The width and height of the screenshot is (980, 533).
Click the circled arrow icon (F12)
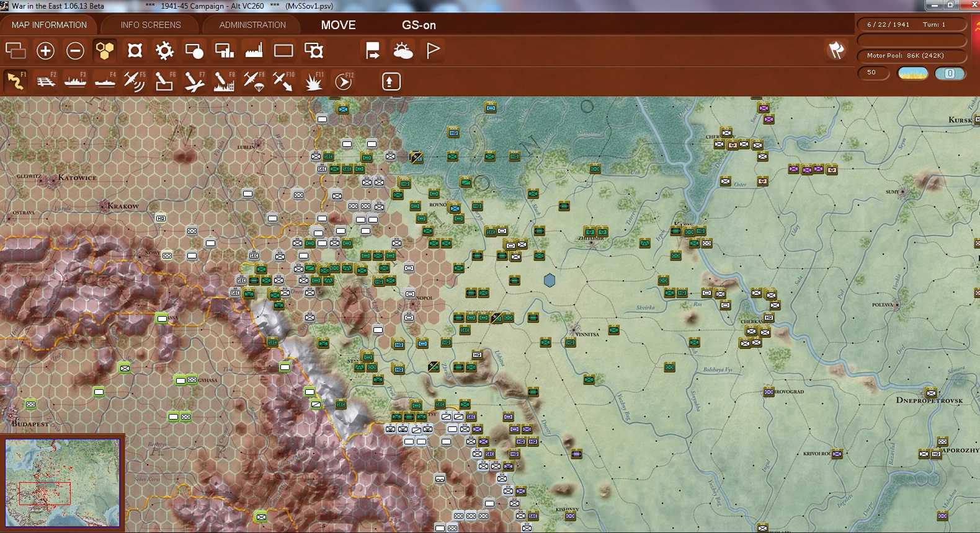point(343,81)
